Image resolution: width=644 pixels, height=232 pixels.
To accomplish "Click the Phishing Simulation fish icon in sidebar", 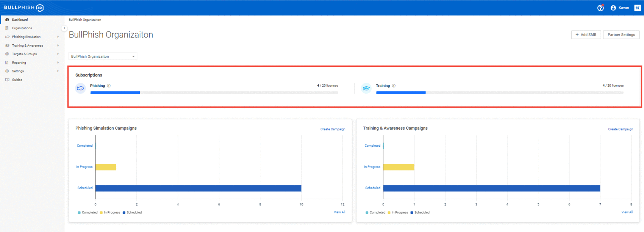I will [x=7, y=37].
